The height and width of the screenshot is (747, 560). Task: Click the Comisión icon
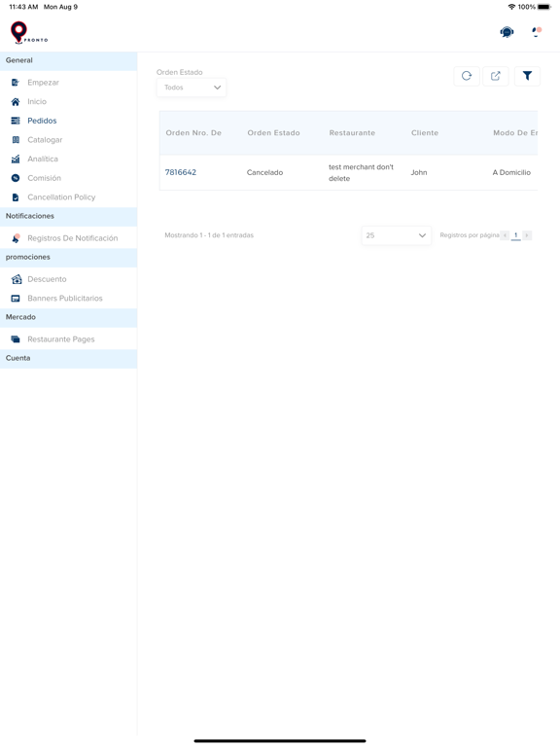[16, 178]
